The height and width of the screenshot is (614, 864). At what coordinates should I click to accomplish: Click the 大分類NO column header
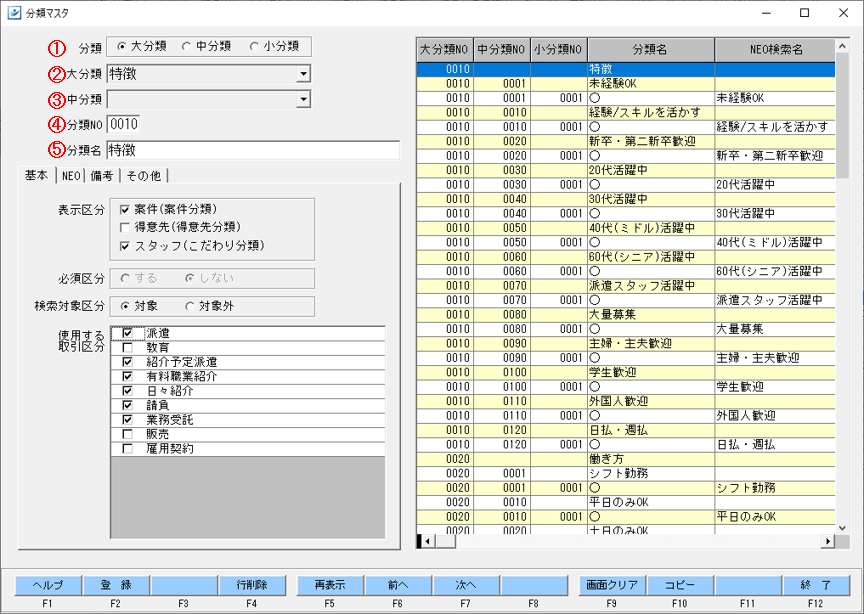click(x=444, y=50)
